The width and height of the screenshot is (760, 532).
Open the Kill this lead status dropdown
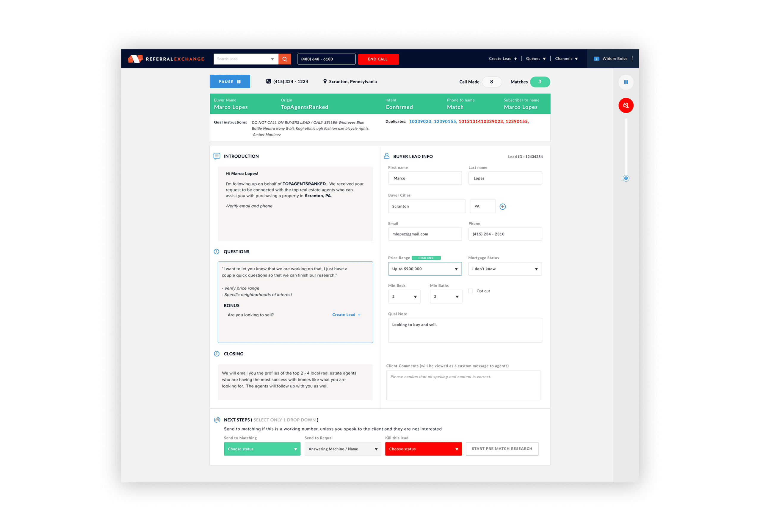coord(423,449)
